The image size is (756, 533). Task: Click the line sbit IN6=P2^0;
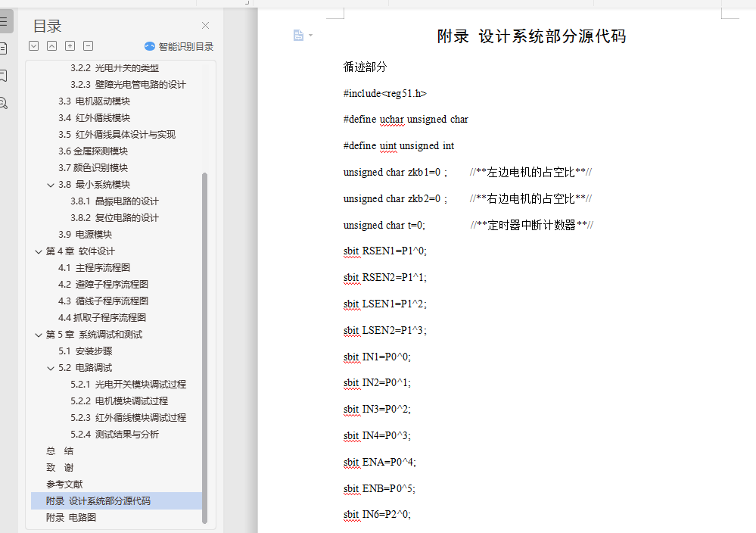pos(377,515)
